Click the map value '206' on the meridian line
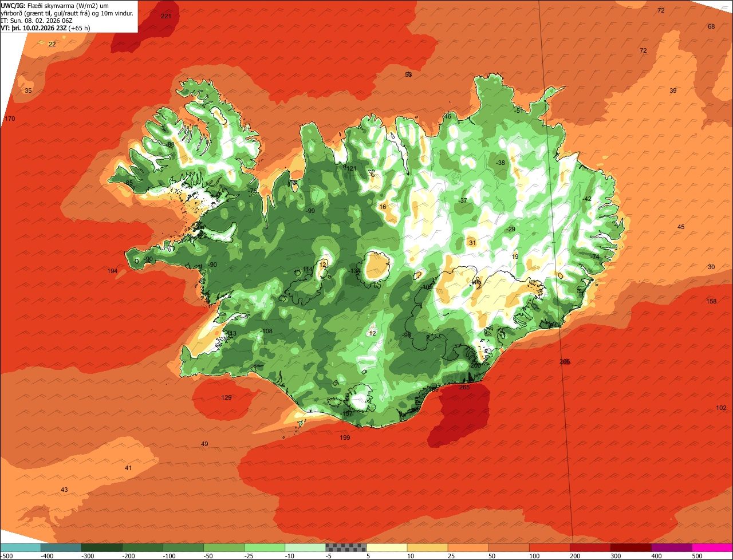 565,362
